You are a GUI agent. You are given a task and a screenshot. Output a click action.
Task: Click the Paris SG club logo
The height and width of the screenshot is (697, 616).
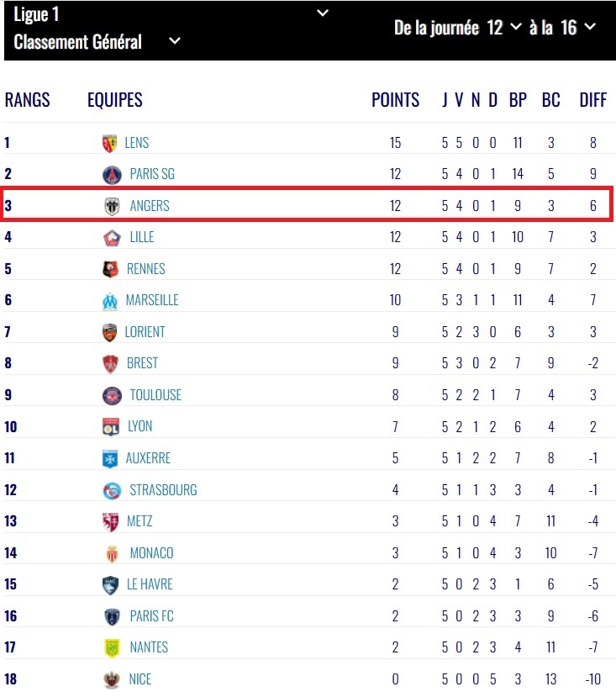pyautogui.click(x=112, y=175)
